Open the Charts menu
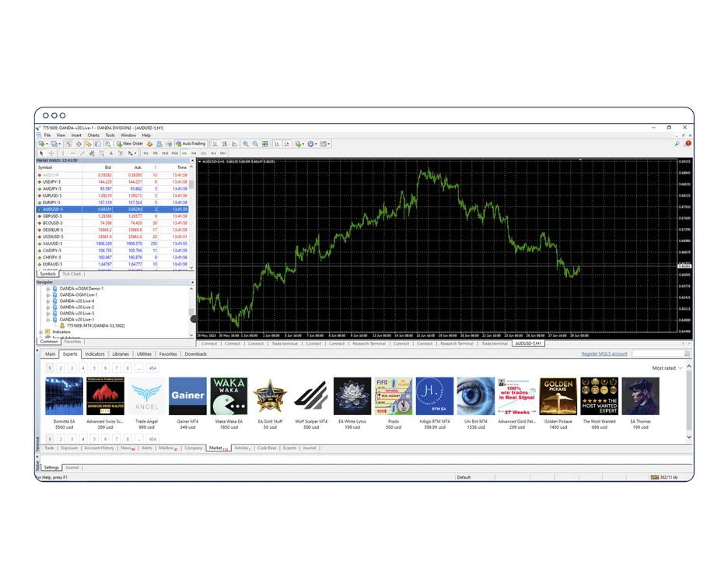 pyautogui.click(x=93, y=134)
